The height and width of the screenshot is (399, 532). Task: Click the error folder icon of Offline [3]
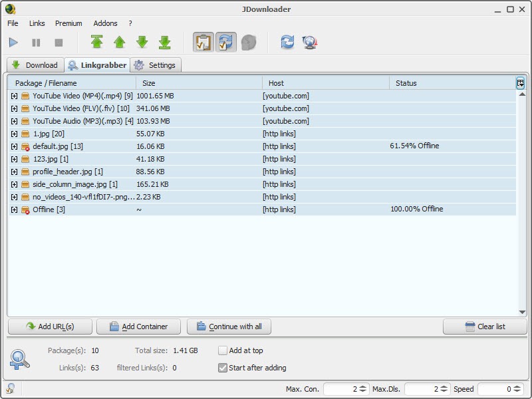click(25, 210)
